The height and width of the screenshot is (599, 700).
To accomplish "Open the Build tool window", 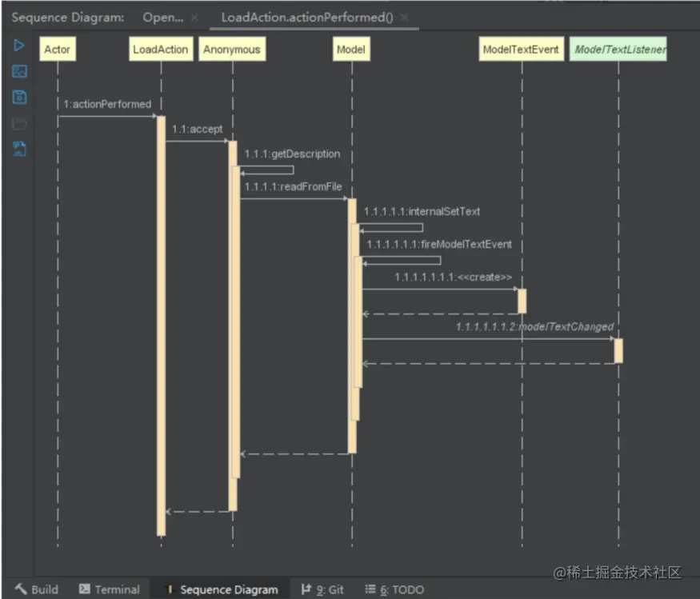I will 37,589.
